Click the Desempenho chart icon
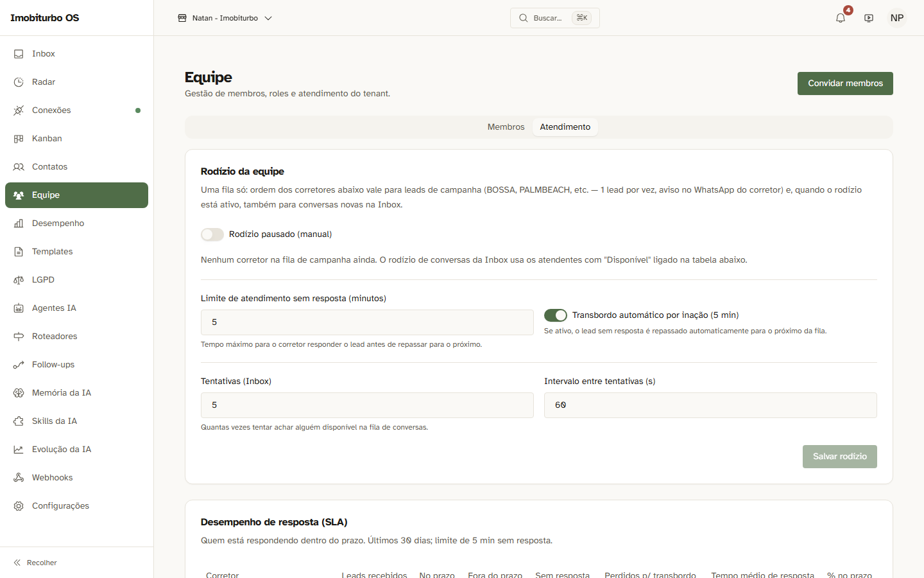 pos(19,223)
